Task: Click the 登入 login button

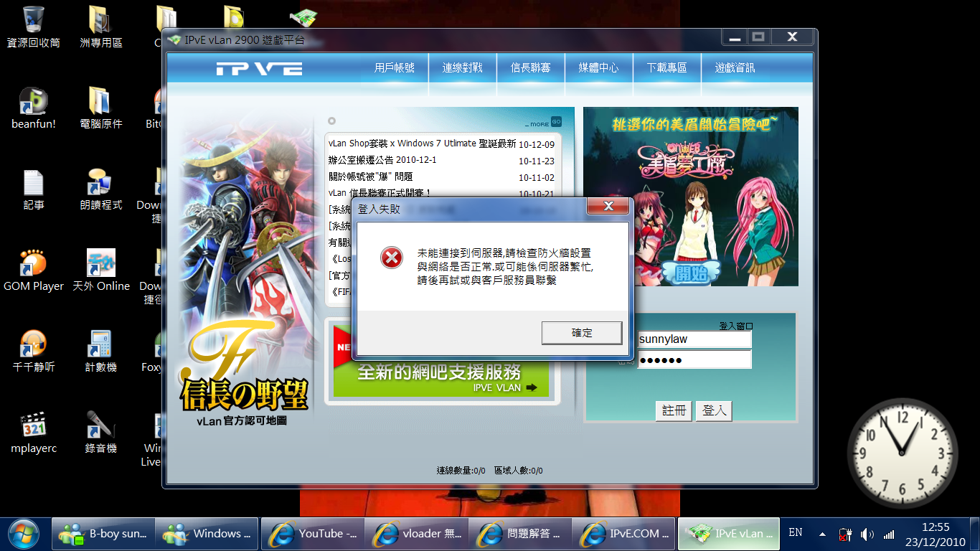Action: pos(714,411)
